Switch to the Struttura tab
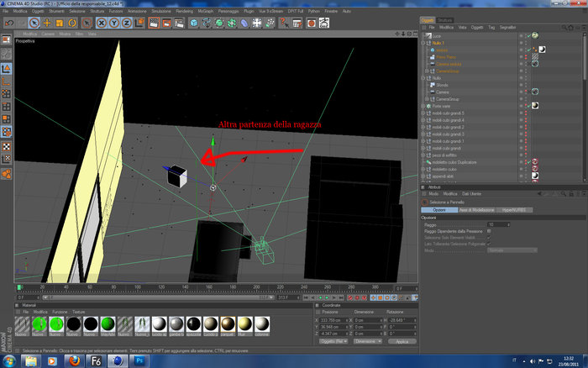Viewport: 588px width, 368px height. [x=444, y=20]
